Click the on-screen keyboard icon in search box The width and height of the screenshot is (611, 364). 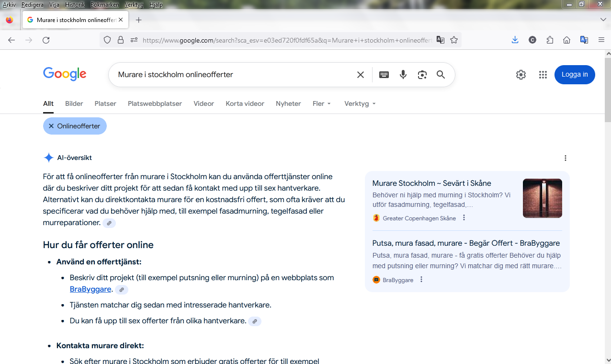(x=384, y=75)
